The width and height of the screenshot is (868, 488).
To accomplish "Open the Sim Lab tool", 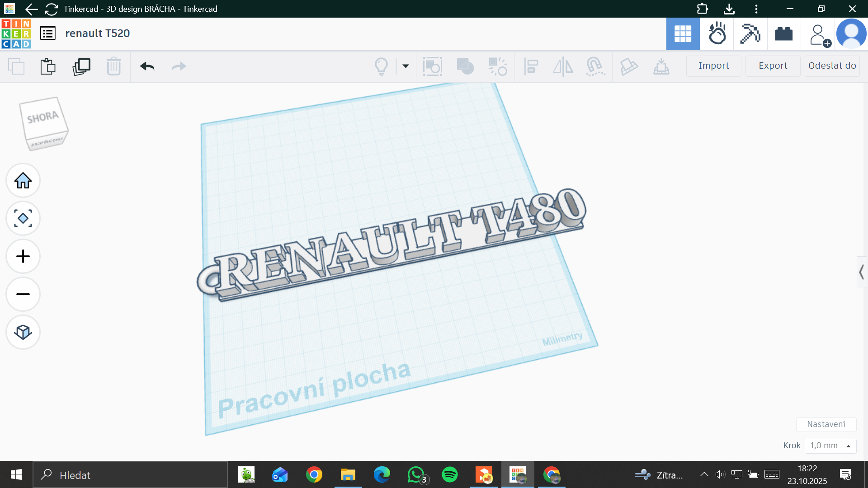I will tap(717, 33).
